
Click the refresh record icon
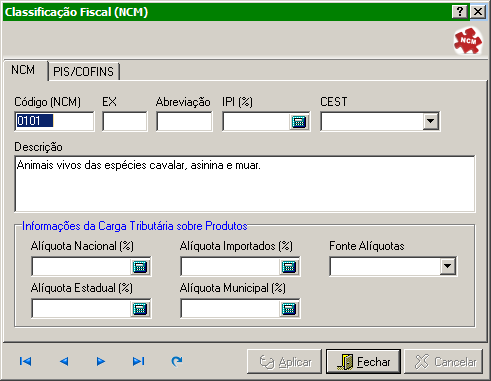[x=177, y=361]
